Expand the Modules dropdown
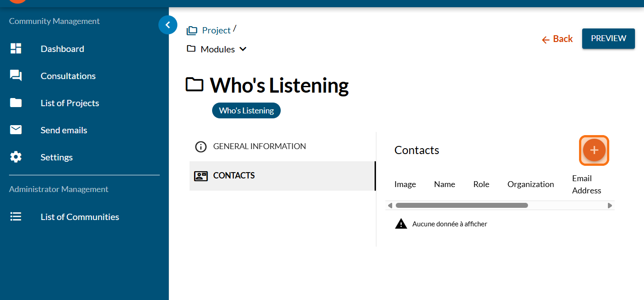The width and height of the screenshot is (644, 300). (243, 49)
